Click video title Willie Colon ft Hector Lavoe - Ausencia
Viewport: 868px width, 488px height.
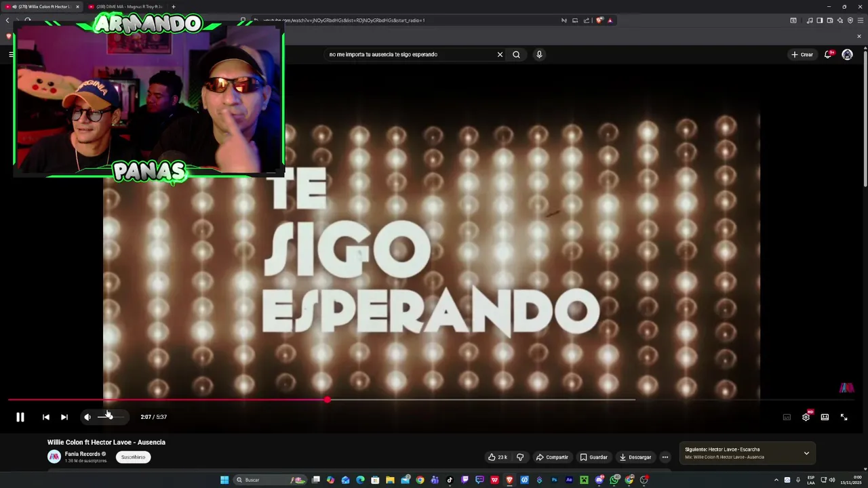click(106, 442)
